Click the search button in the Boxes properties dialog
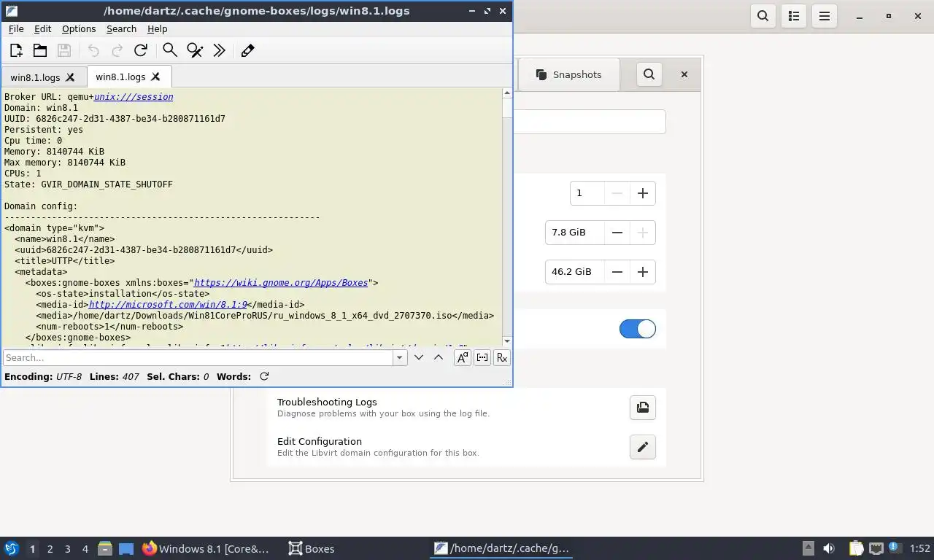934x560 pixels. [x=649, y=74]
